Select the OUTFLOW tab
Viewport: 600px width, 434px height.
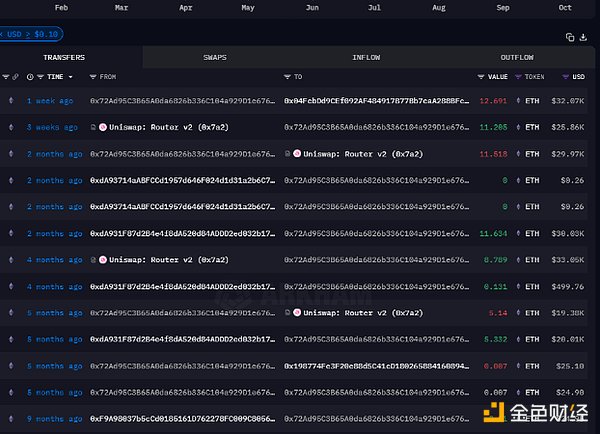pos(516,58)
